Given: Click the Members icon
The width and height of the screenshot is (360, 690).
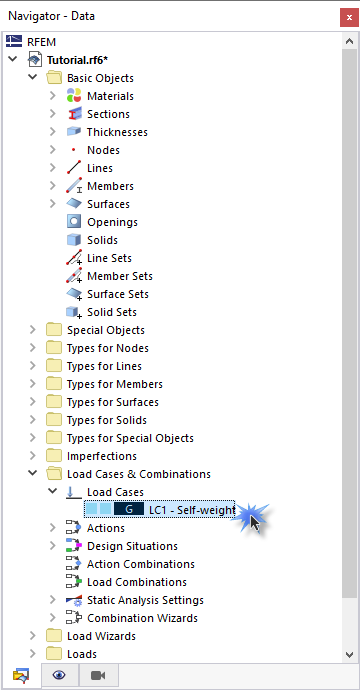Looking at the screenshot, I should pyautogui.click(x=74, y=186).
